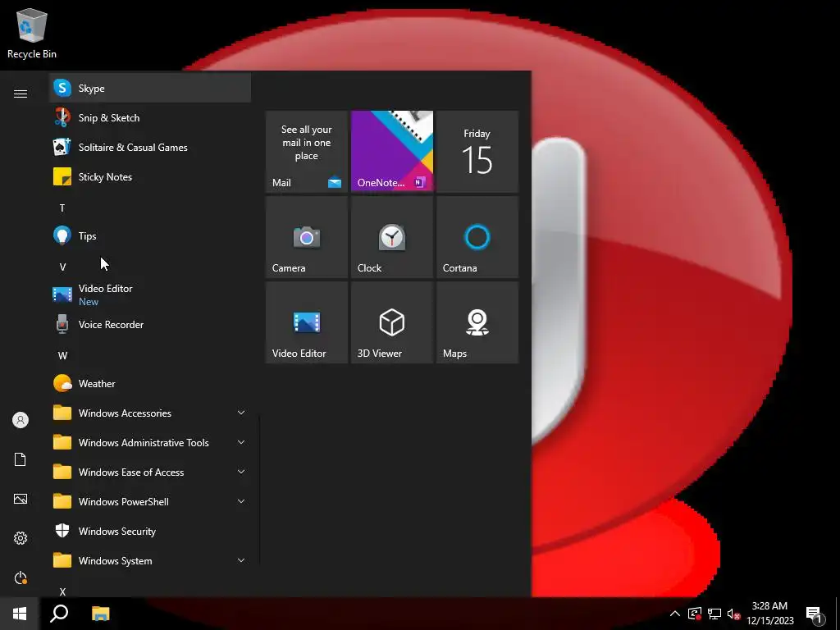This screenshot has height=630, width=840.
Task: Open the taskbar clock showing 3:28 AM
Action: (x=769, y=614)
